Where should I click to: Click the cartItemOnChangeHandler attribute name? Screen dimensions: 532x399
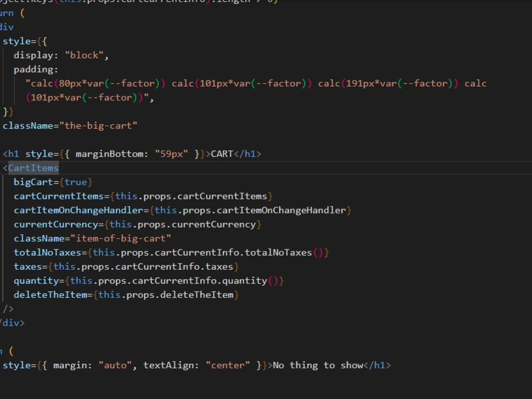[x=78, y=210]
